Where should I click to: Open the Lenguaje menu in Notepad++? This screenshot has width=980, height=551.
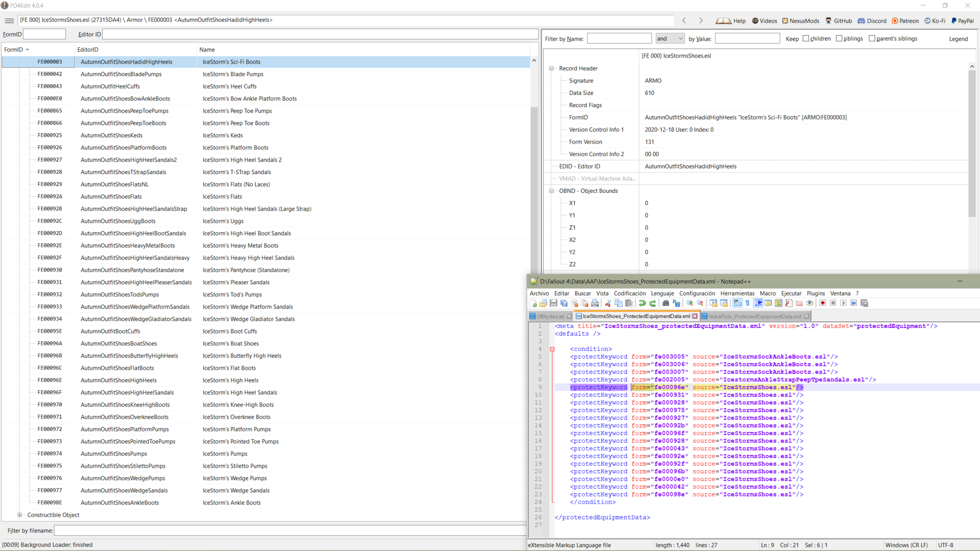pos(663,293)
